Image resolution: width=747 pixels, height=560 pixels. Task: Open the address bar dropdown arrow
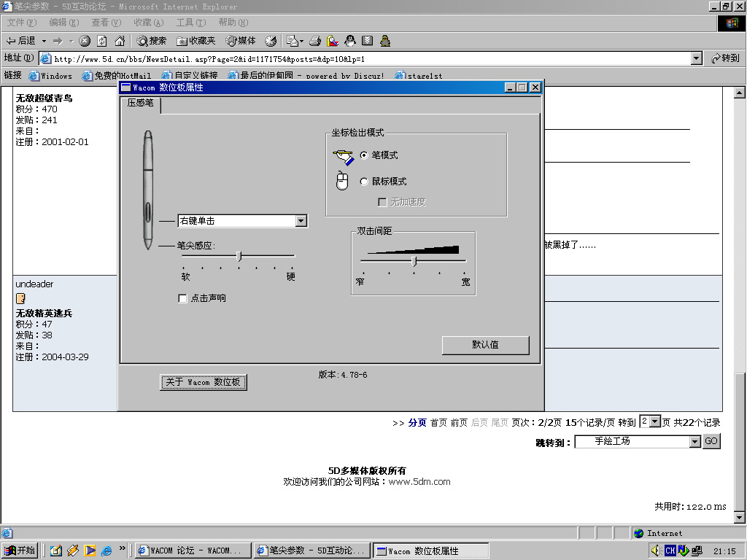click(697, 58)
